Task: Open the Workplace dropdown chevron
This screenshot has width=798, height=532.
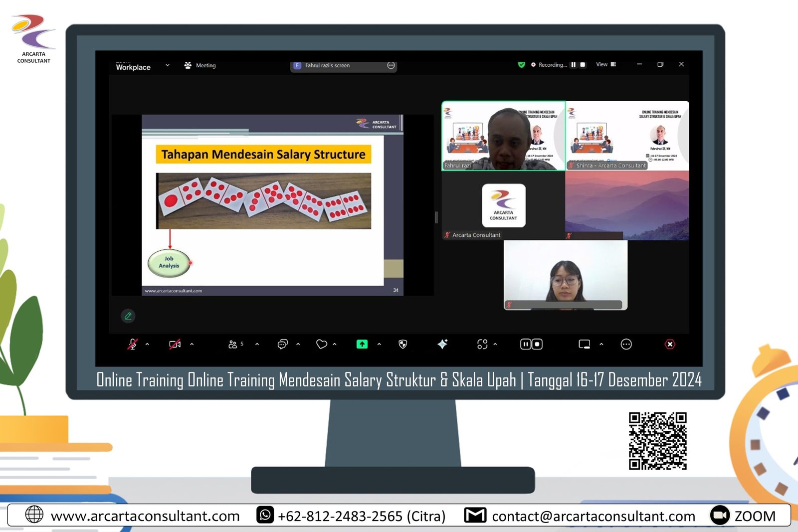Action: tap(168, 65)
